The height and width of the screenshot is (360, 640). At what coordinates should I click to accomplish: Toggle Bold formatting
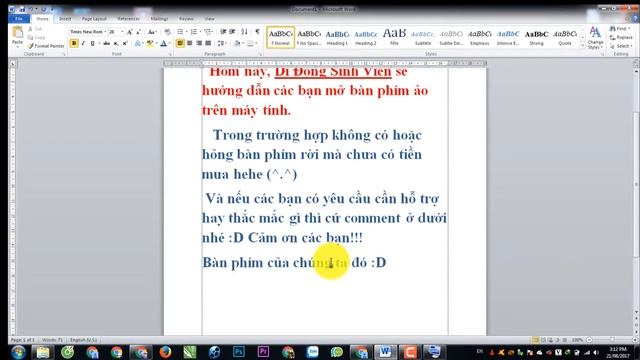point(74,43)
